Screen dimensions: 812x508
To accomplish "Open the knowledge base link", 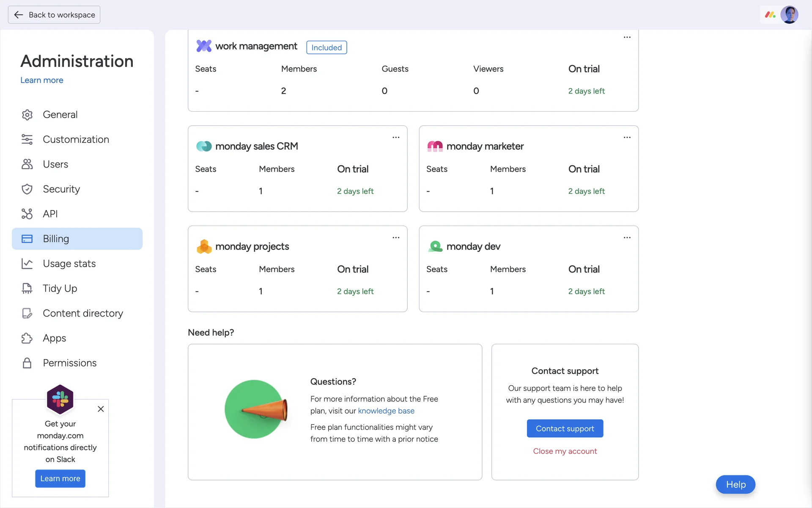I will pos(386,411).
